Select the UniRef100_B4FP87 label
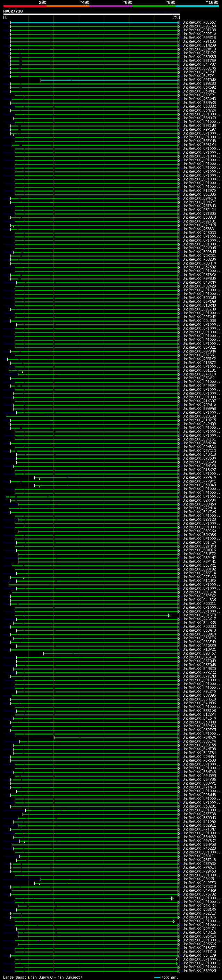222x980 pixels. [199, 64]
